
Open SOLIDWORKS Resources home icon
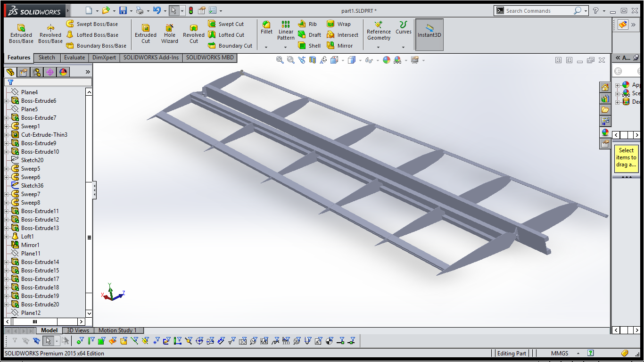click(x=605, y=87)
